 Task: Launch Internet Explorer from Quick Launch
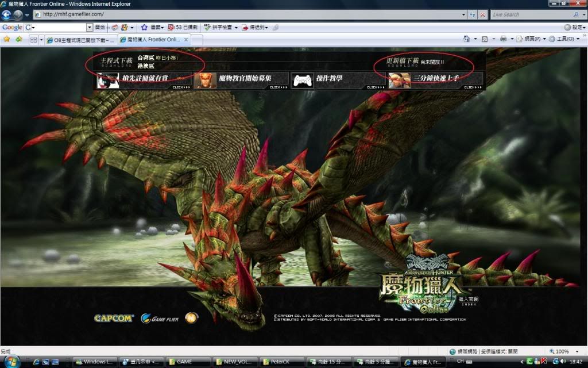coord(36,362)
